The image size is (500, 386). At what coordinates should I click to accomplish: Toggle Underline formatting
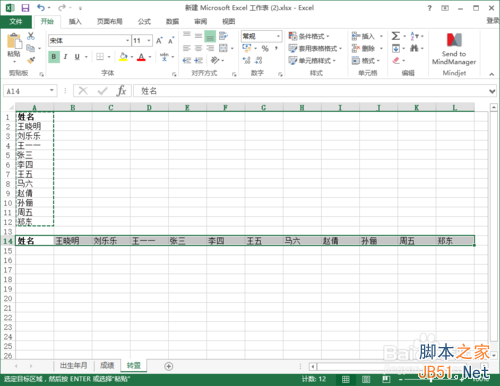(77, 57)
